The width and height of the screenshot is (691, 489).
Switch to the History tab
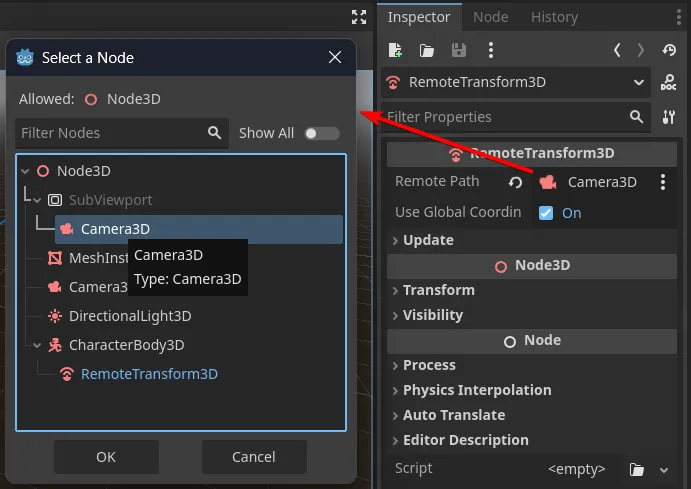pos(554,17)
